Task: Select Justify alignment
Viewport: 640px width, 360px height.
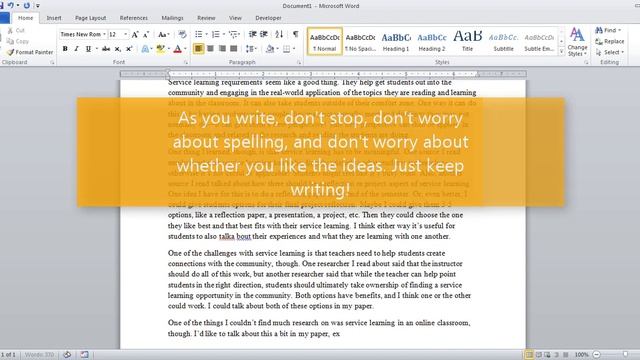Action: pyautogui.click(x=233, y=49)
